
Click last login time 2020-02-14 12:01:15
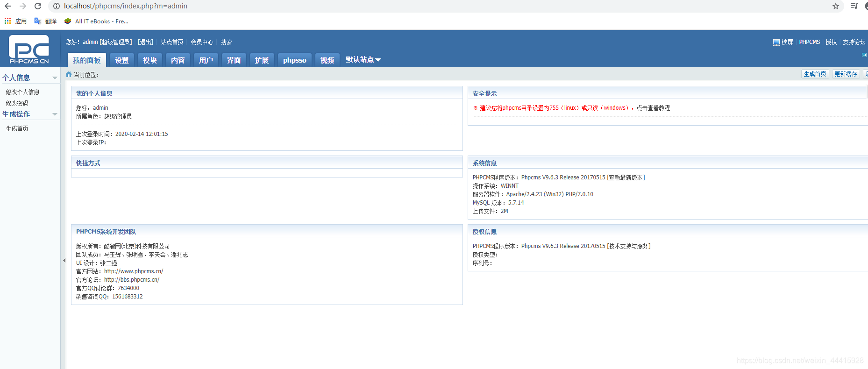click(142, 134)
